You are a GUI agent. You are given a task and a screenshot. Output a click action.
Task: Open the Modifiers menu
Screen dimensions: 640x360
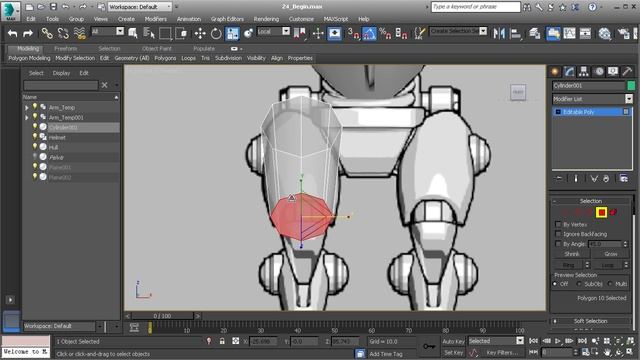pyautogui.click(x=156, y=19)
